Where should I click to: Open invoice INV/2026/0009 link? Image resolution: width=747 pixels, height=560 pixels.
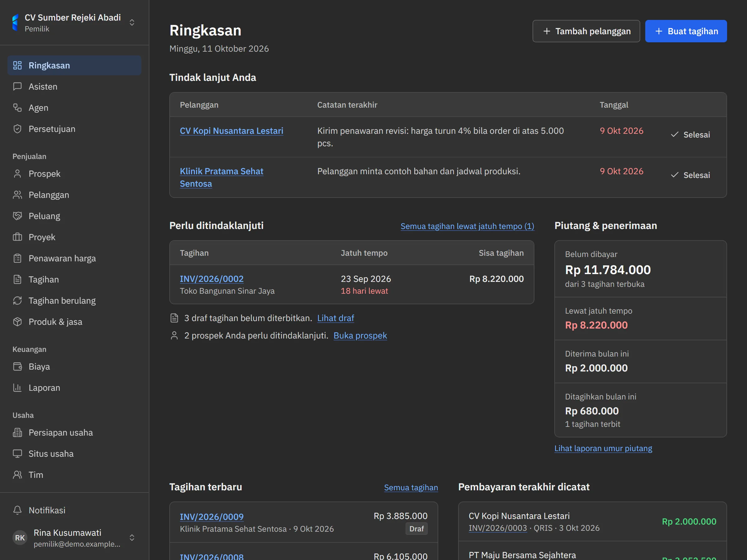(212, 517)
